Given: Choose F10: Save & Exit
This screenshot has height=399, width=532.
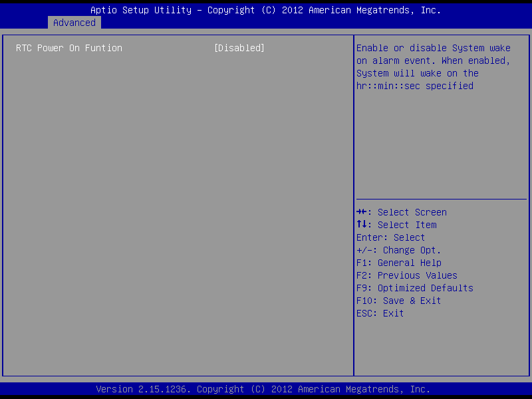Looking at the screenshot, I should click(398, 301).
